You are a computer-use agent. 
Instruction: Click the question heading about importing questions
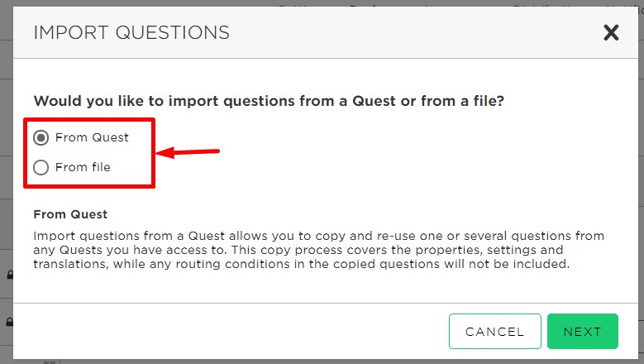(269, 101)
